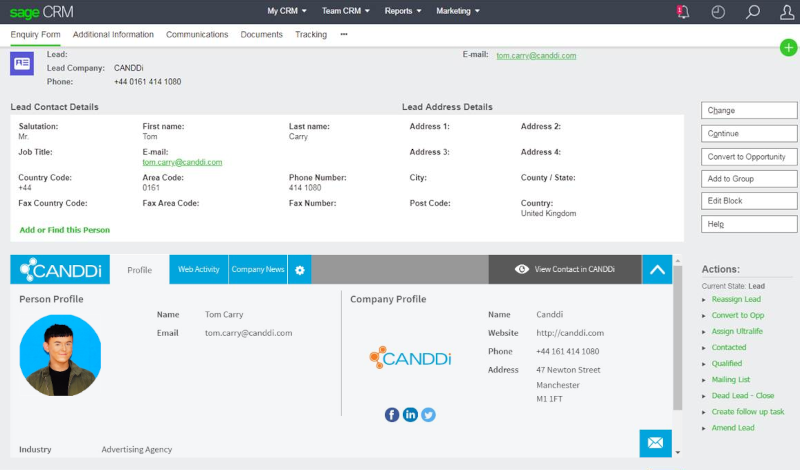Select the Enquiry Form tab
The image size is (800, 470).
click(35, 35)
